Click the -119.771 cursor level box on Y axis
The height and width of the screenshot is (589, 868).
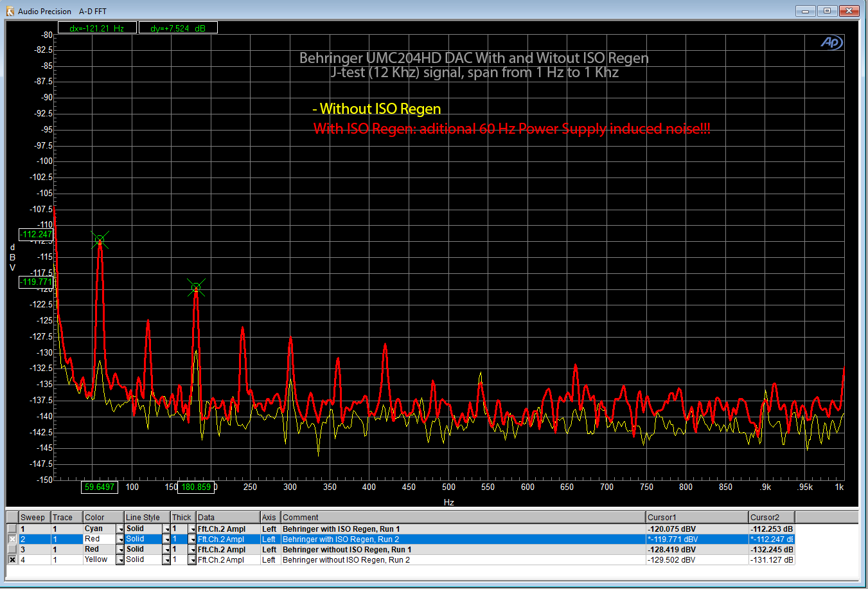(36, 282)
